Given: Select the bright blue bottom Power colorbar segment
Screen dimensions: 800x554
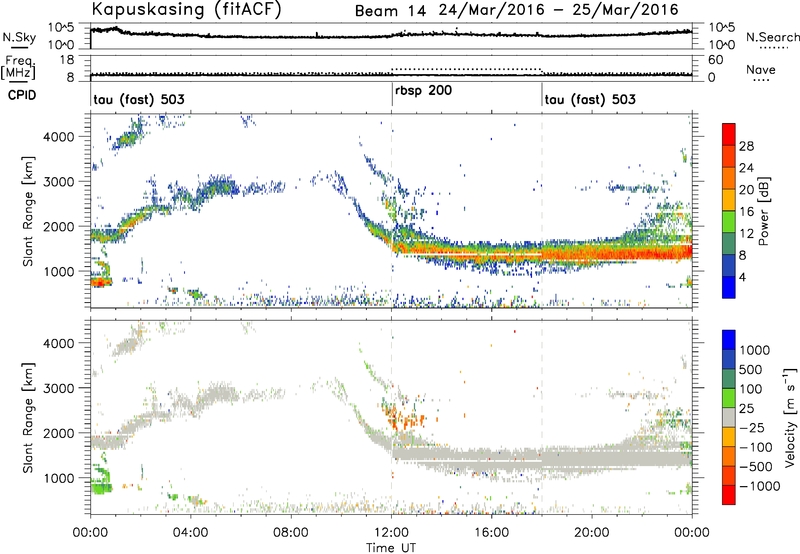Looking at the screenshot, I should point(729,288).
